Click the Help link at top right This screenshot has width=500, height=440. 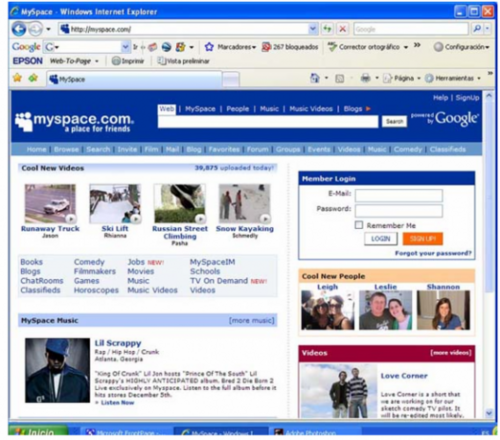(440, 98)
